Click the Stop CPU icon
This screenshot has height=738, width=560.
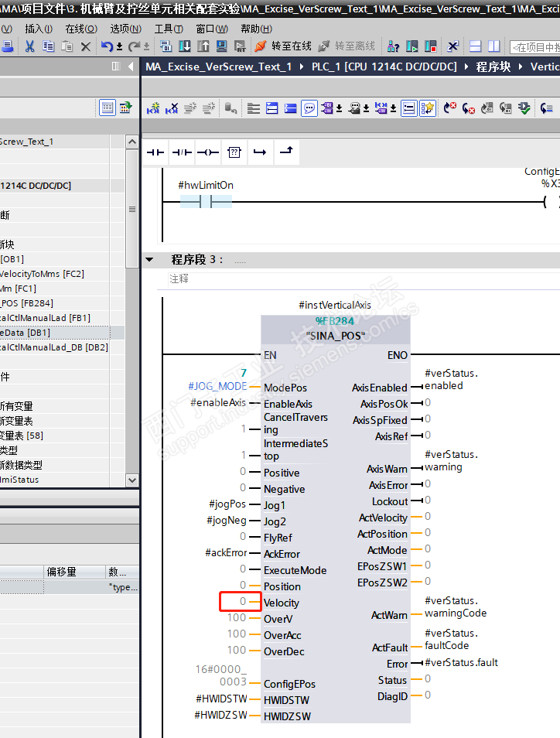pos(430,46)
